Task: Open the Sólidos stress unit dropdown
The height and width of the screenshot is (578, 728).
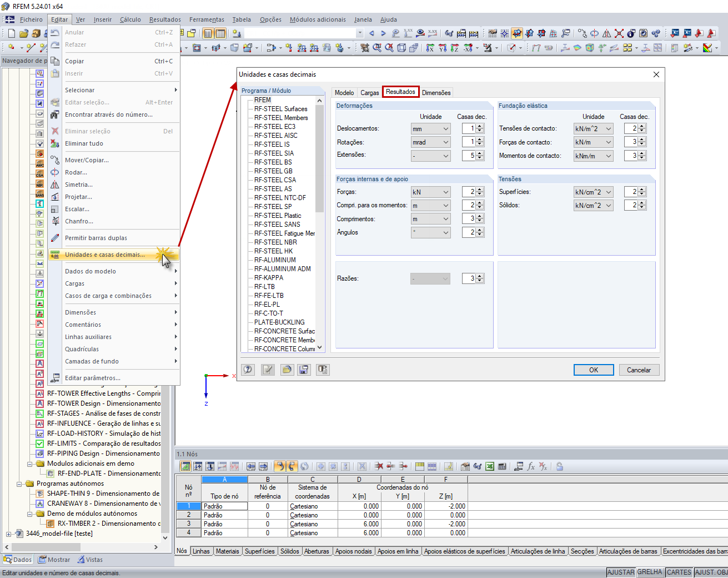Action: click(x=593, y=206)
